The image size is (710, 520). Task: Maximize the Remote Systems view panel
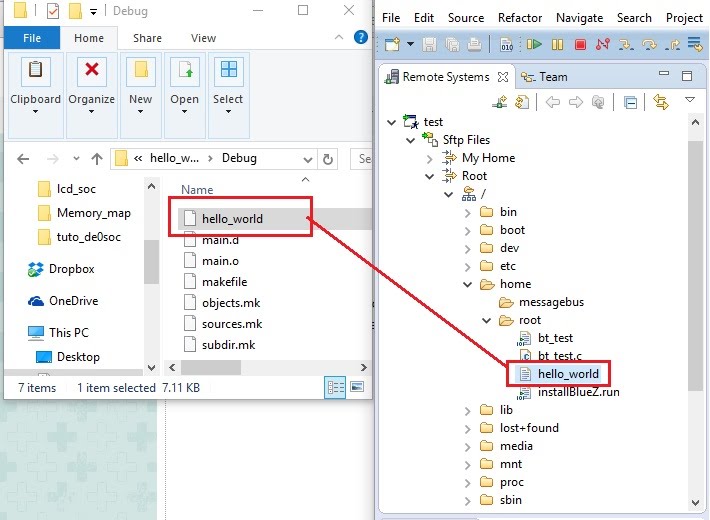pos(687,76)
